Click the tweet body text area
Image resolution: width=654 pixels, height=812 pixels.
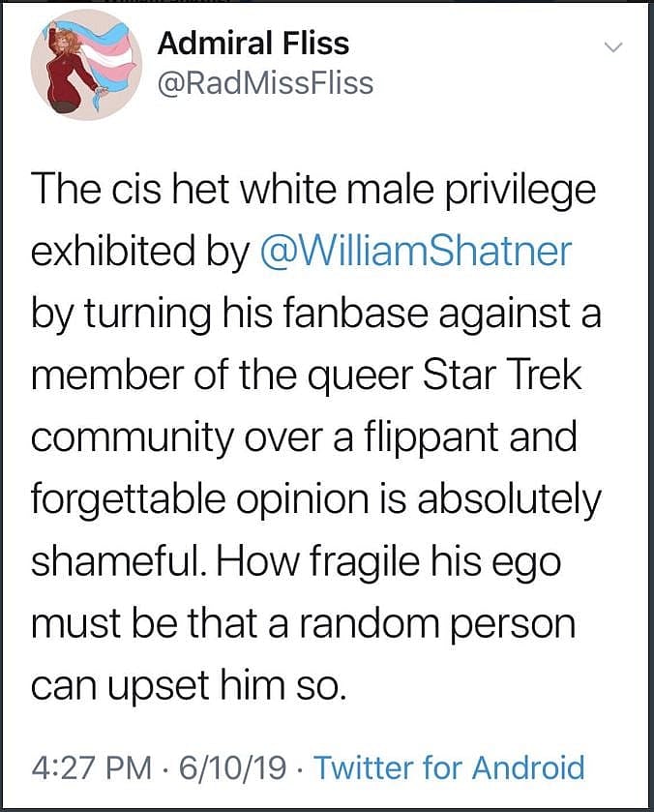319,436
